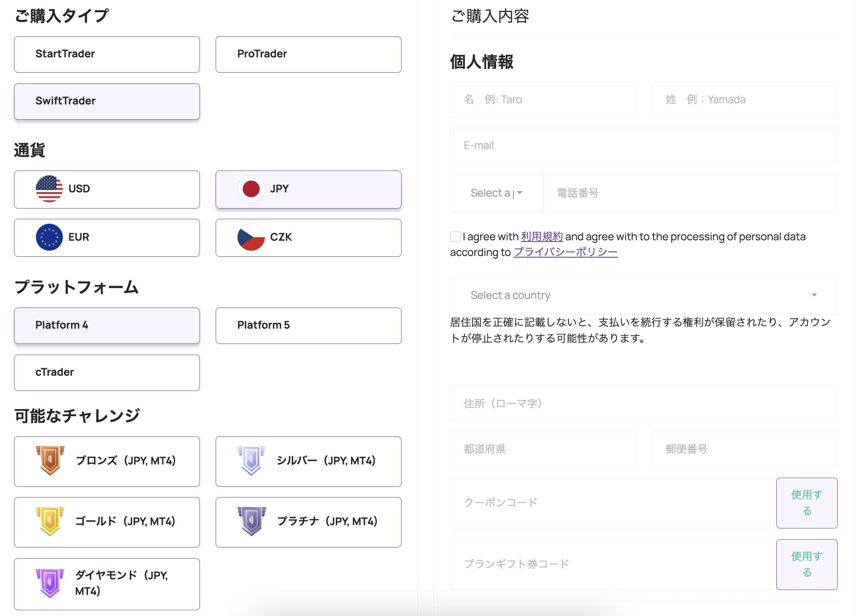Click the Bronze shield badge icon

(x=50, y=461)
